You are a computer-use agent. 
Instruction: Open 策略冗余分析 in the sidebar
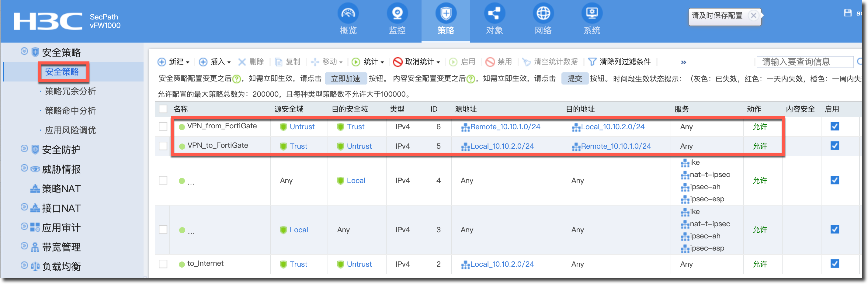coord(71,91)
